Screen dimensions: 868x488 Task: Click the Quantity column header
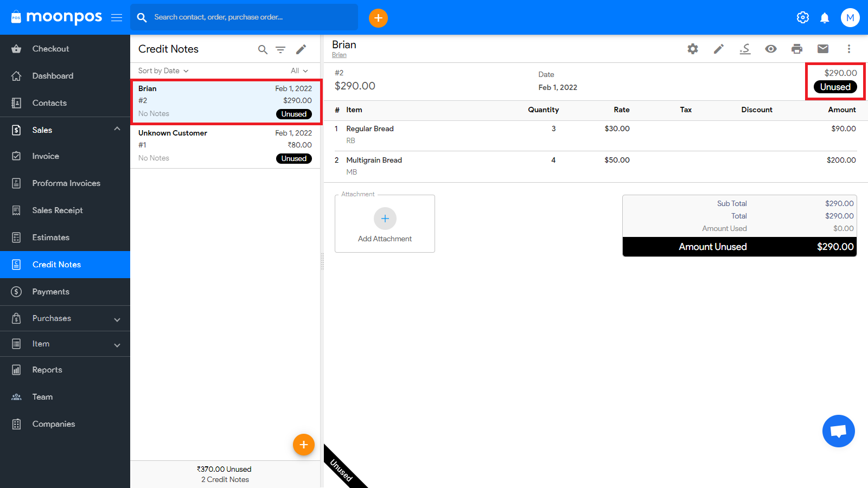543,110
